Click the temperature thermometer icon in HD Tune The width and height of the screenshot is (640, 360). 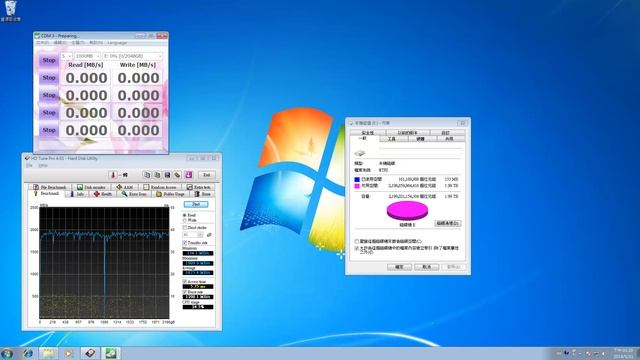[x=113, y=175]
